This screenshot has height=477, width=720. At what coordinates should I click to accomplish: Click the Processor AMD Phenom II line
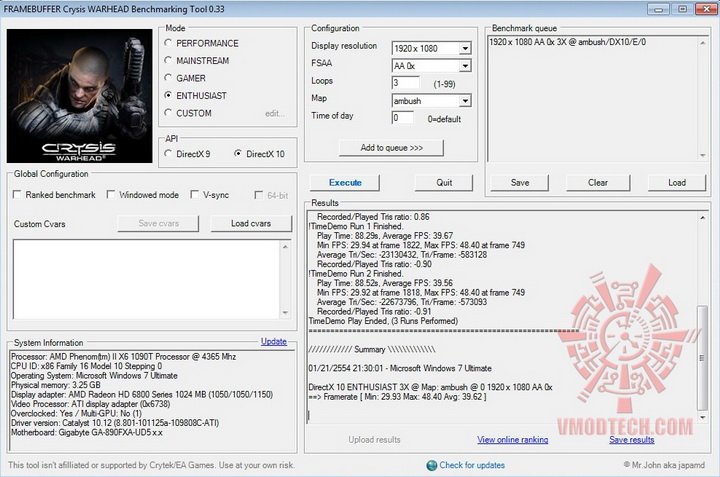[x=124, y=357]
